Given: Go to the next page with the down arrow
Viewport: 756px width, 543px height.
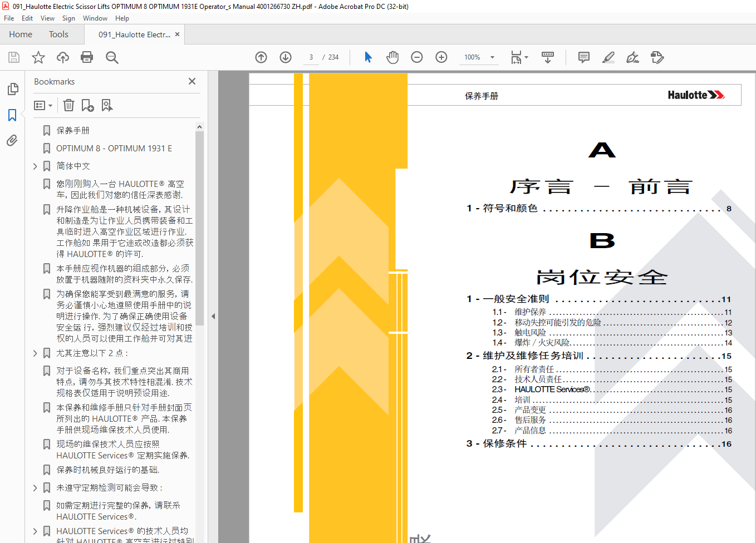Looking at the screenshot, I should click(x=286, y=57).
